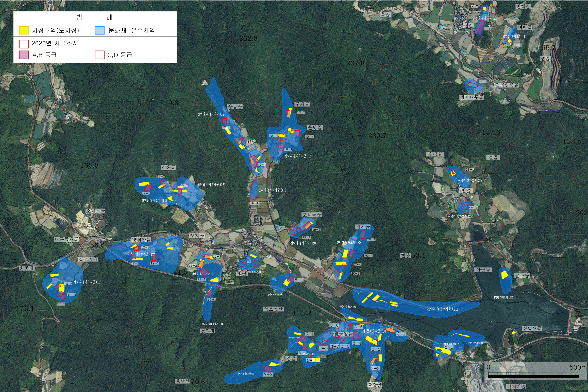Click the 신덕리 청자요지군 (21) site label
The width and height of the screenshot is (588, 392).
coord(443,309)
